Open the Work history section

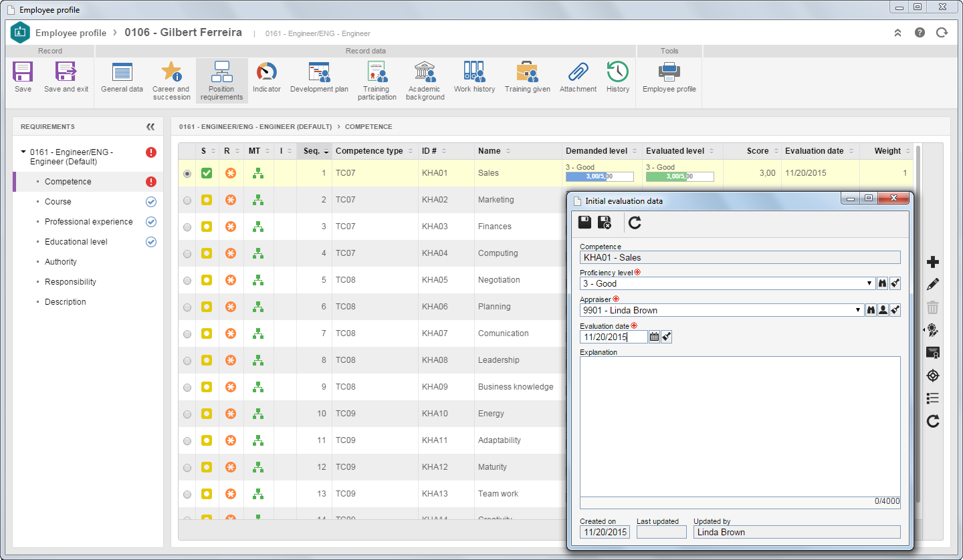474,72
